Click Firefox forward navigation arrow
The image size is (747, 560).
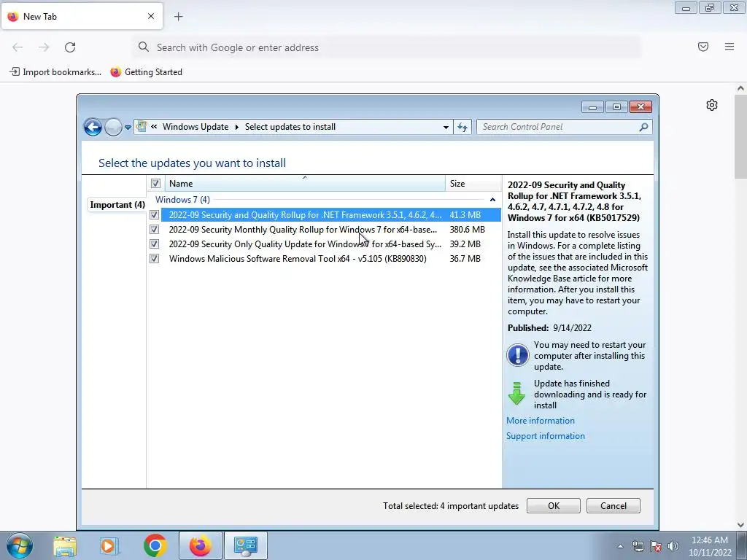coord(44,47)
